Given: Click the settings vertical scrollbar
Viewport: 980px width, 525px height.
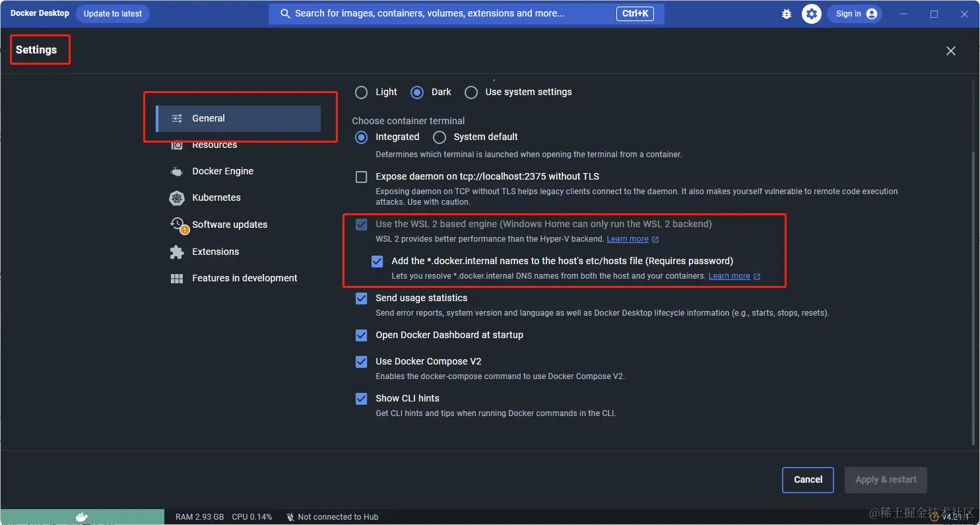Looking at the screenshot, I should 974,297.
